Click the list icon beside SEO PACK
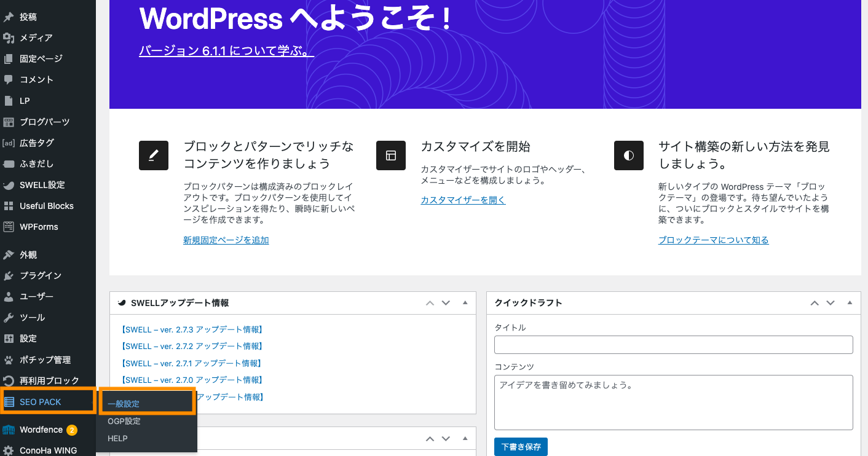The width and height of the screenshot is (868, 456). click(x=9, y=402)
